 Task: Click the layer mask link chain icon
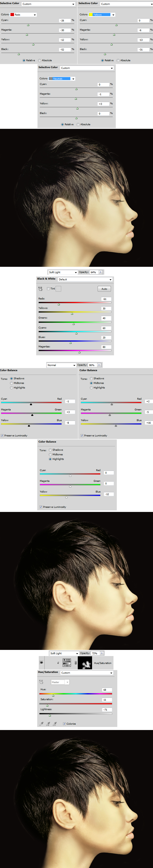point(75,663)
